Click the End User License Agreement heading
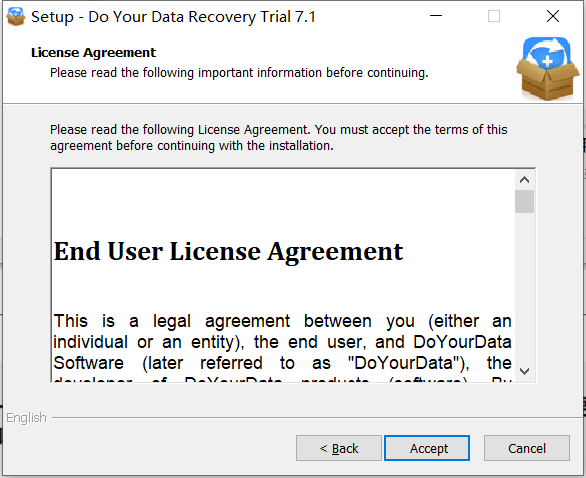 click(x=228, y=252)
